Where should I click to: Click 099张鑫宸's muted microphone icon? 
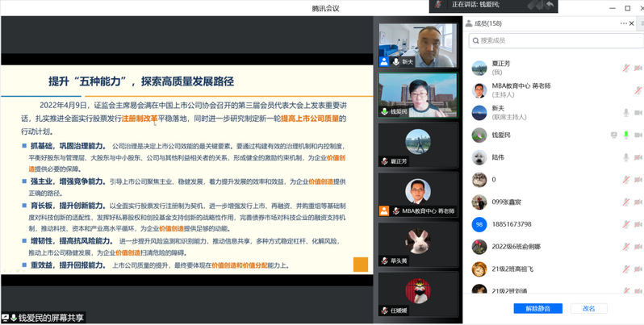[x=626, y=202]
